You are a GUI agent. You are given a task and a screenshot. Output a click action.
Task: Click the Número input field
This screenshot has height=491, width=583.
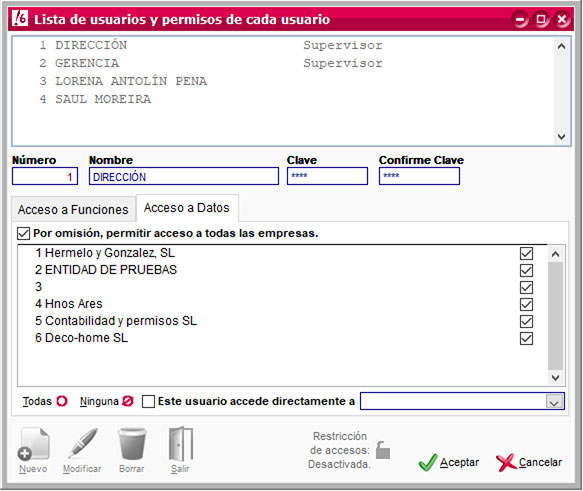point(45,176)
